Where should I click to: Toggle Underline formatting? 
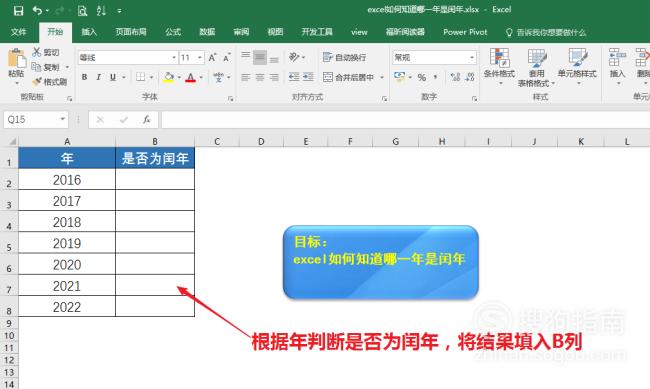[x=113, y=77]
